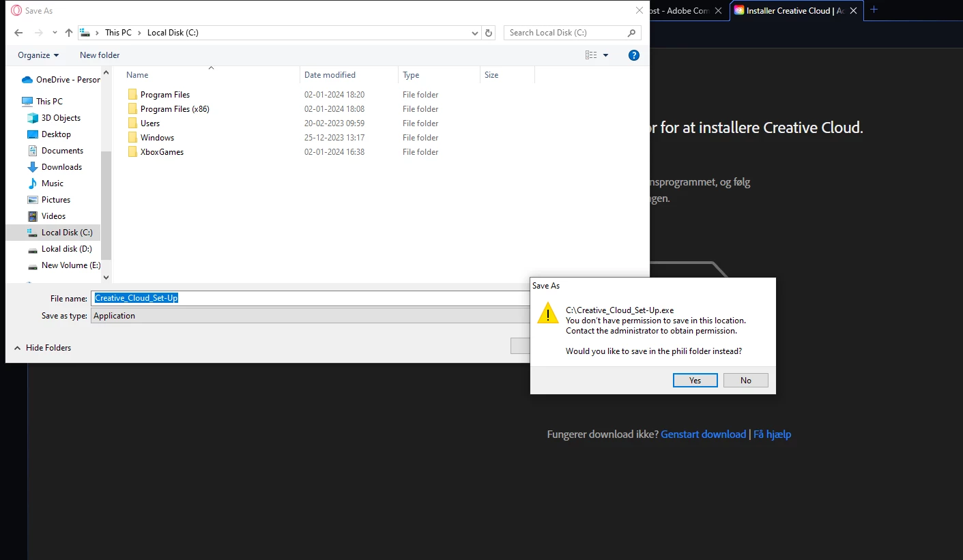Click This PC in the address breadcrumb
This screenshot has width=963, height=560.
[118, 33]
